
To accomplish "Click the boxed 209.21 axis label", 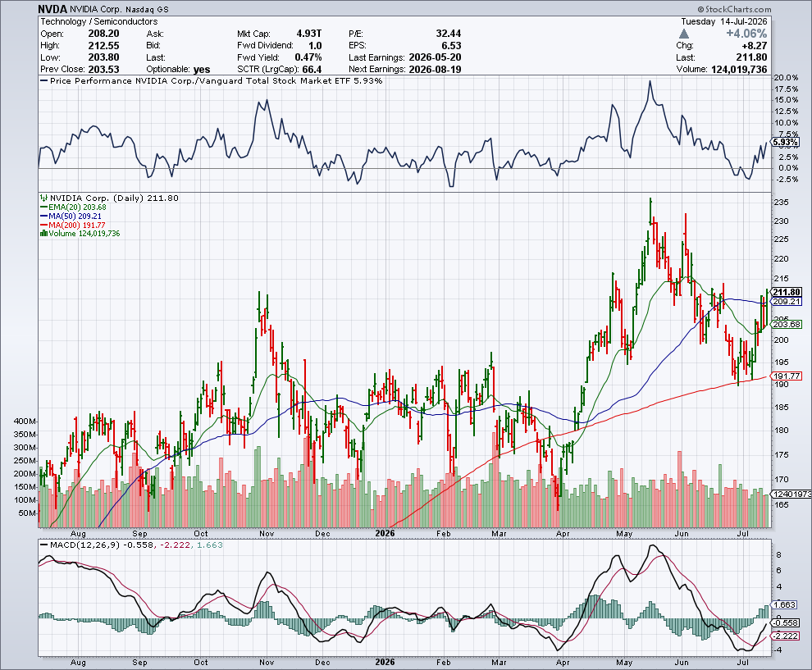I will tap(787, 301).
